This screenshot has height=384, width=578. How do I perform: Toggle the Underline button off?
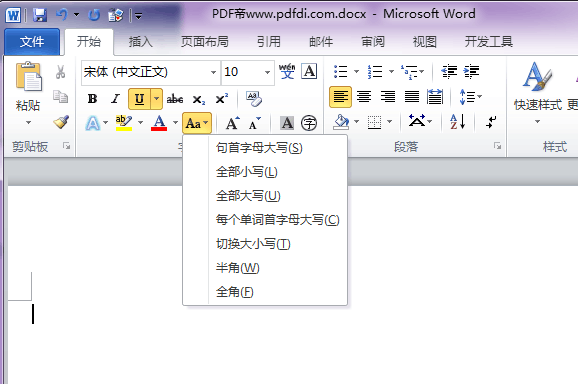tap(139, 99)
